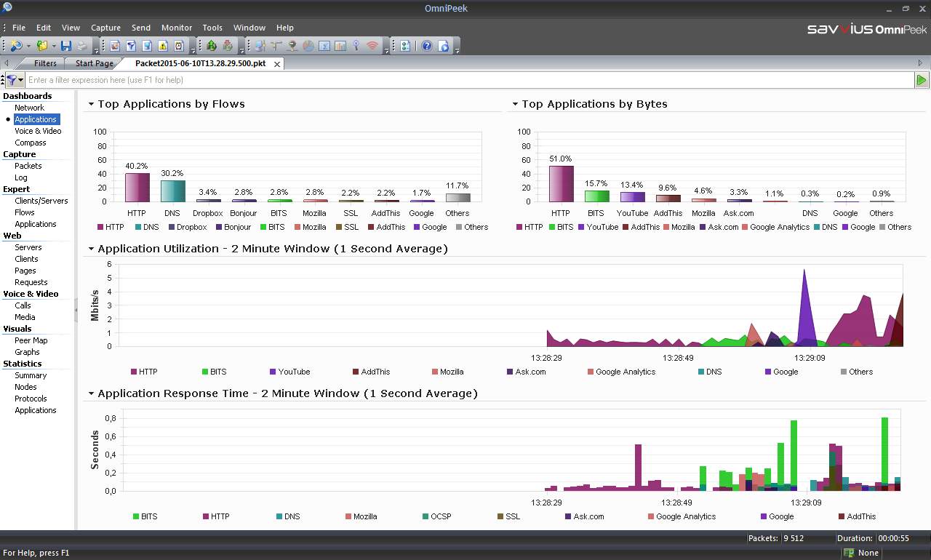Open Compass dashboard in sidebar
This screenshot has width=931, height=560.
31,143
